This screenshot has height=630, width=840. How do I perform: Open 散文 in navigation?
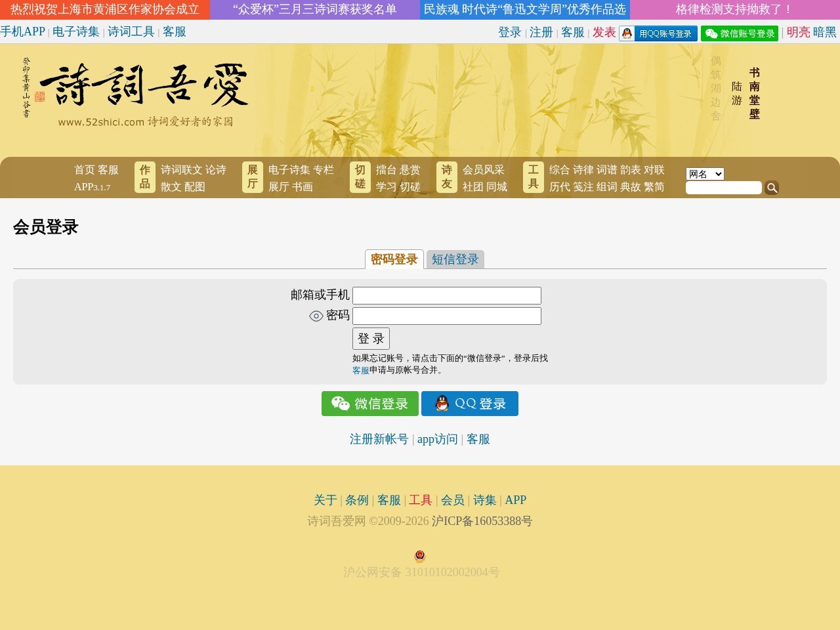[x=171, y=187]
